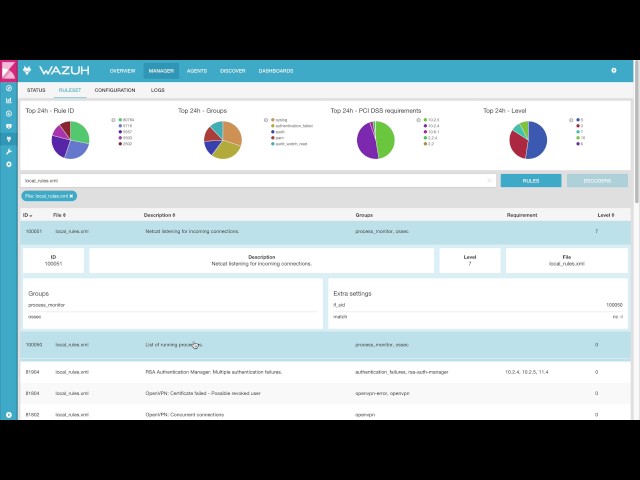Click the Decoders button
Screen dimensions: 640x480
597,180
